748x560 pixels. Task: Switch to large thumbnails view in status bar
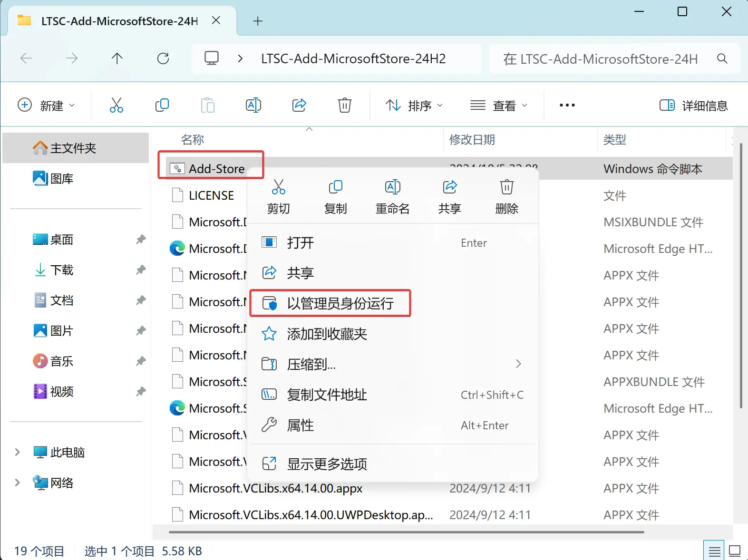coord(735,551)
